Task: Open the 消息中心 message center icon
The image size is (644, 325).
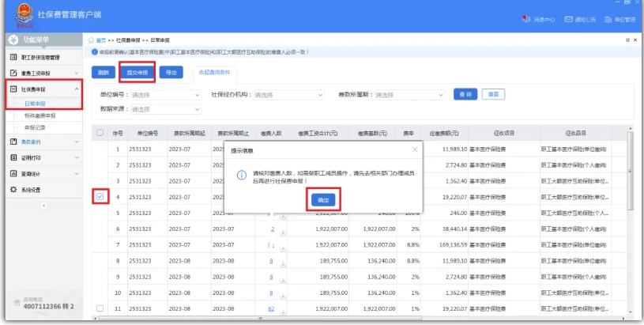Action: click(x=526, y=19)
